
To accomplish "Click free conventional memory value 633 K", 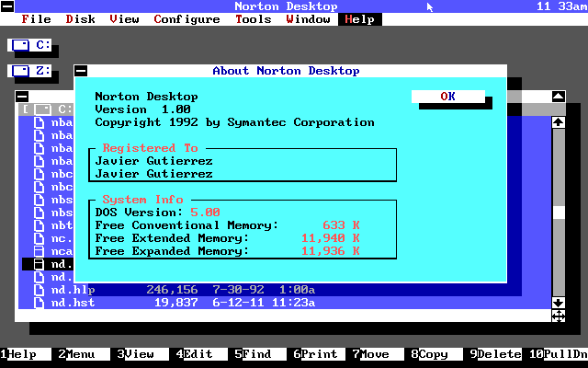I will point(341,225).
